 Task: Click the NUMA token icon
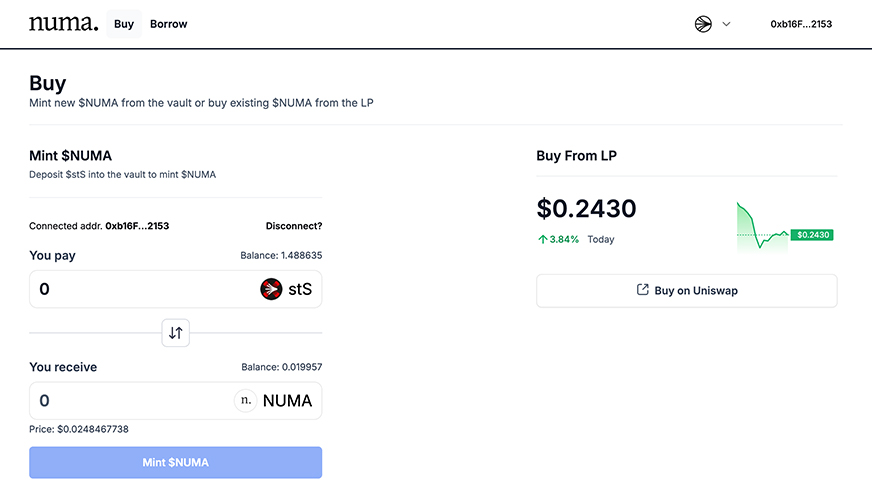(x=245, y=401)
